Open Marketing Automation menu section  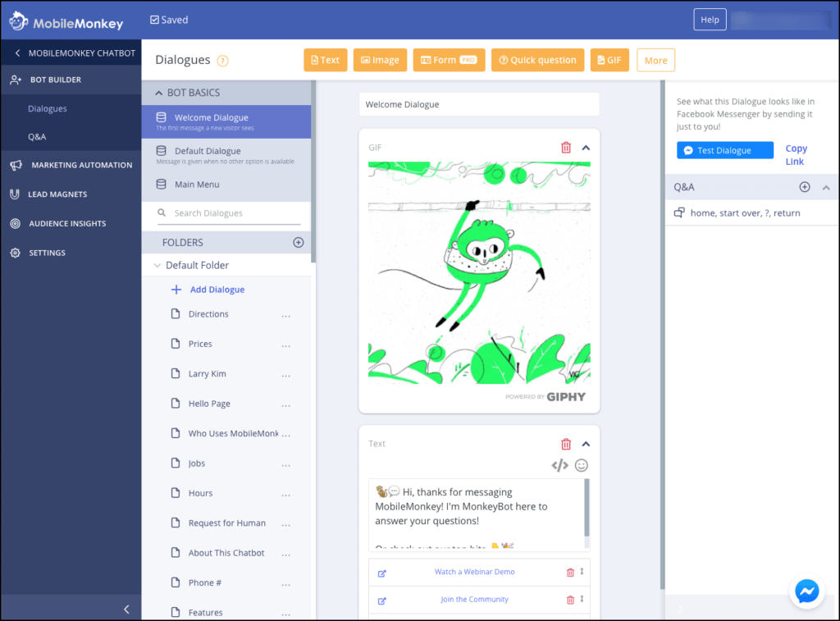pyautogui.click(x=81, y=165)
